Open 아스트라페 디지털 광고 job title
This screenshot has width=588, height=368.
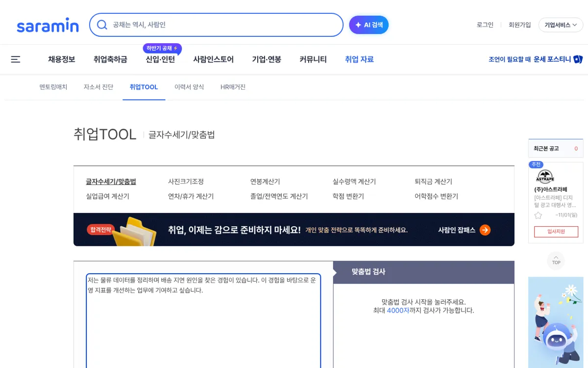click(x=555, y=201)
